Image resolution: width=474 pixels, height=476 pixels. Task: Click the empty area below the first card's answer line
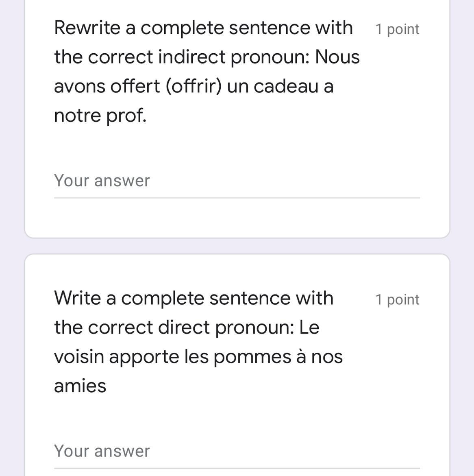[237, 217]
